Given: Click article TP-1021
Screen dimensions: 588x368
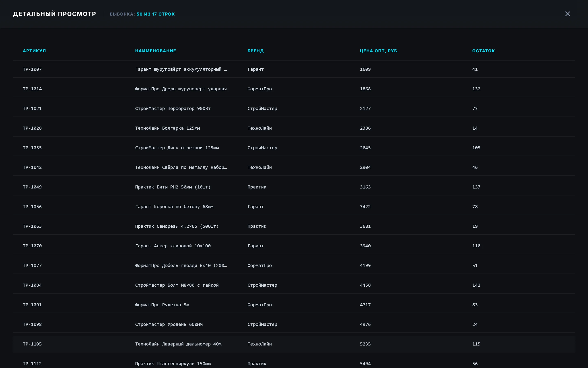Looking at the screenshot, I should 32,109.
